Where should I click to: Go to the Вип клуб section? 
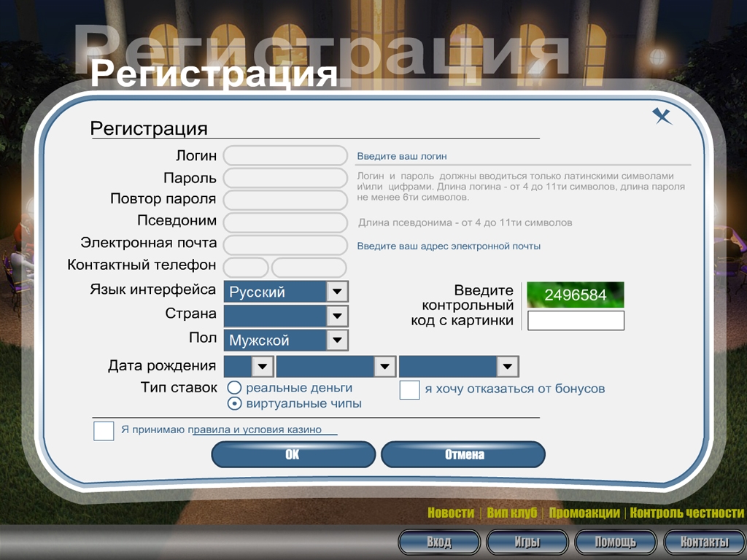click(511, 513)
